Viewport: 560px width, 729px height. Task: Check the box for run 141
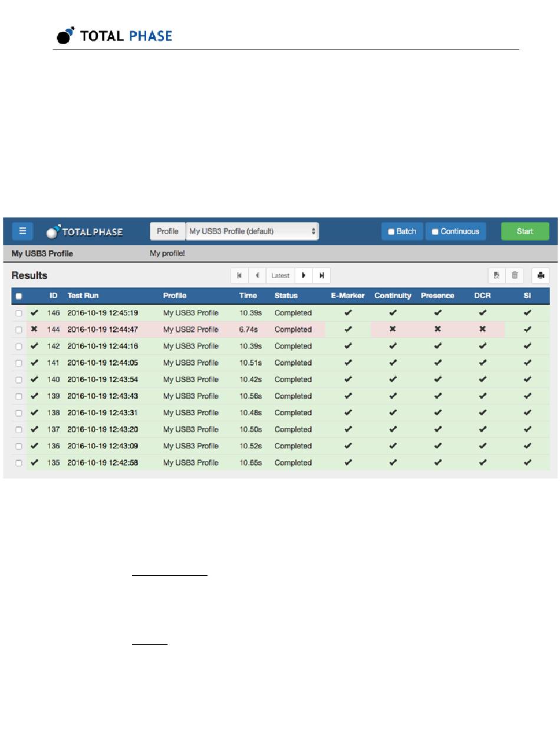pyautogui.click(x=19, y=363)
